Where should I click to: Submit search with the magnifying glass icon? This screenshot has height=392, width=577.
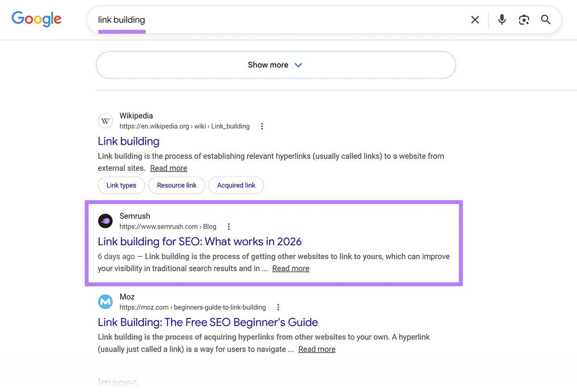point(546,20)
